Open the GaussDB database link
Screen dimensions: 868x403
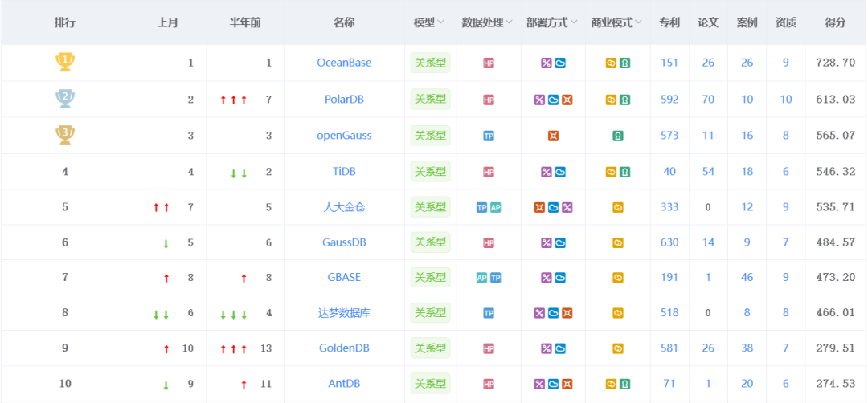point(344,242)
